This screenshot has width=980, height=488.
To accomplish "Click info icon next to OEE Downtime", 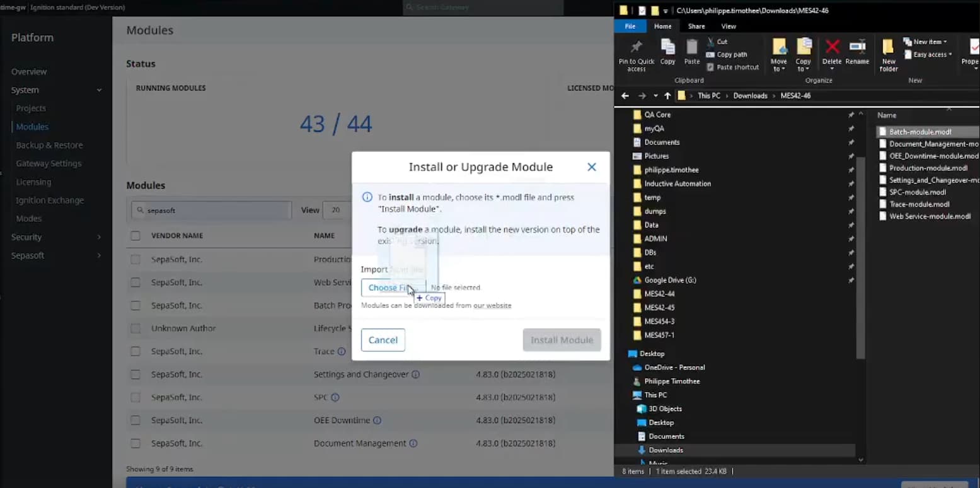I will [377, 421].
